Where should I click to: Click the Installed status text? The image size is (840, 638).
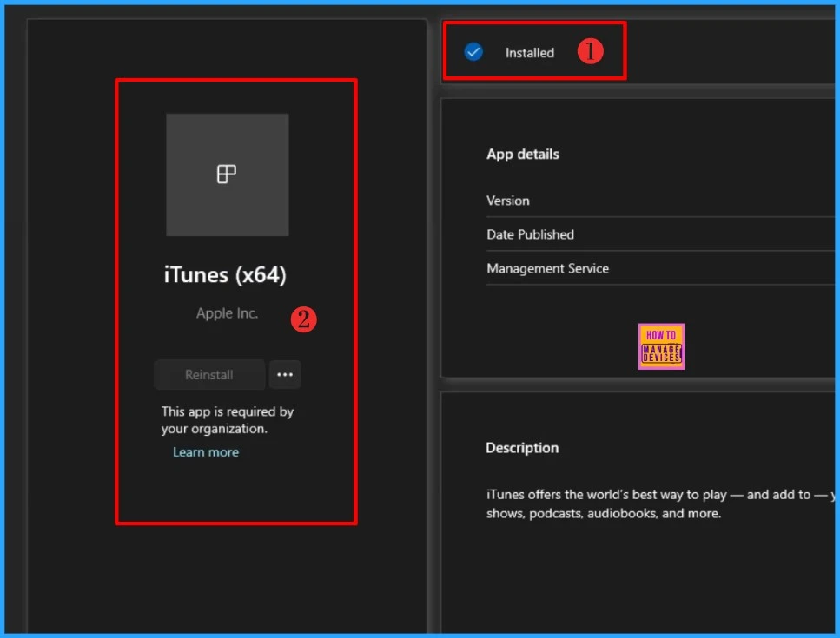click(x=530, y=52)
